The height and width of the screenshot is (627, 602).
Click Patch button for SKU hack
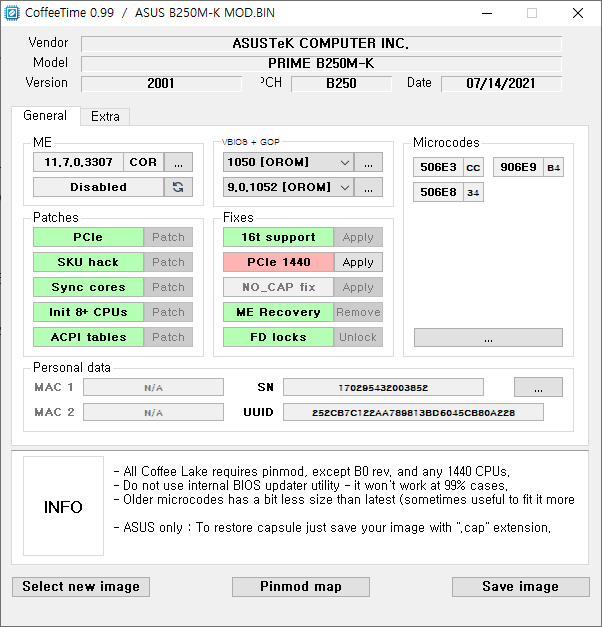[x=168, y=262]
